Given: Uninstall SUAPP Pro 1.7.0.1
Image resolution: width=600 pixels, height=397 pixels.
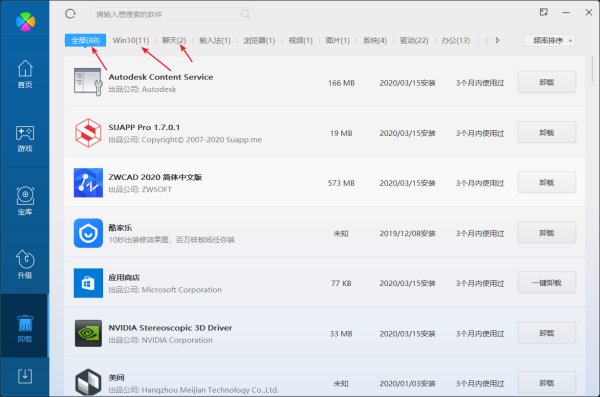Looking at the screenshot, I should (x=546, y=132).
